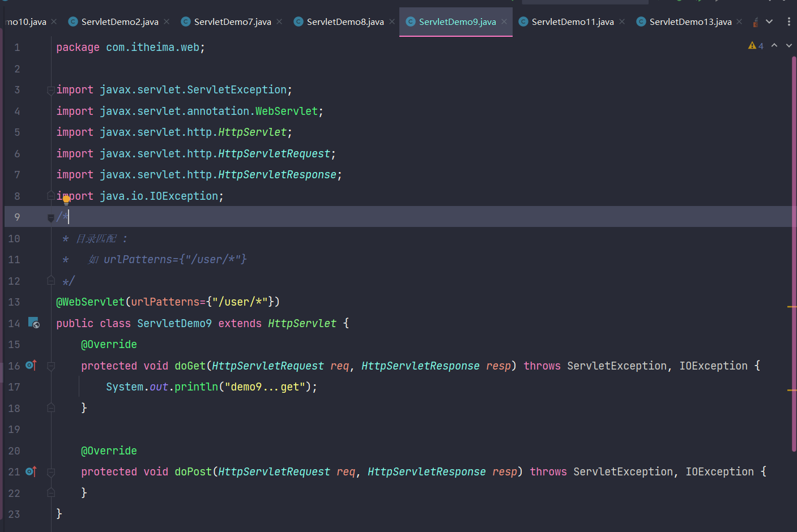
Task: Close the ServletDemo11.java tab
Action: pyautogui.click(x=622, y=22)
